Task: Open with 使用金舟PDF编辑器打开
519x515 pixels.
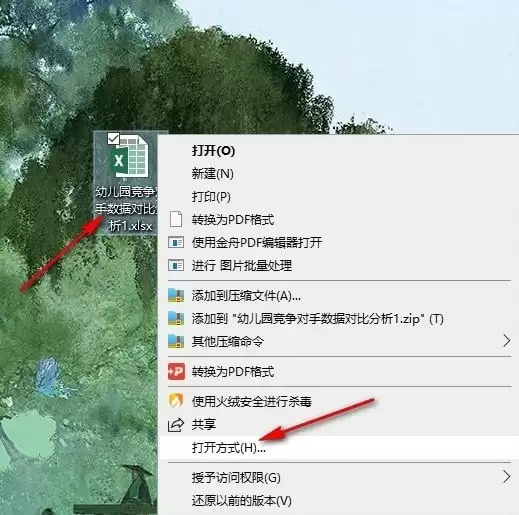Action: [257, 243]
